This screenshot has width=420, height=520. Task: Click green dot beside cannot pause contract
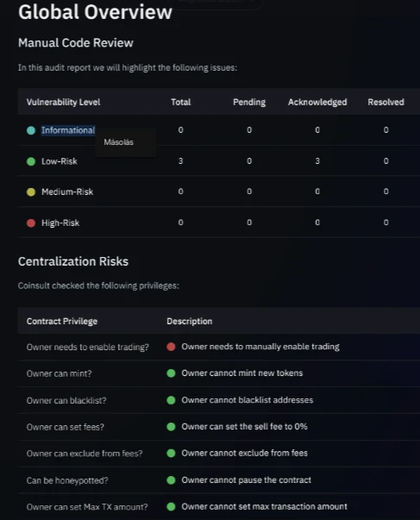171,479
